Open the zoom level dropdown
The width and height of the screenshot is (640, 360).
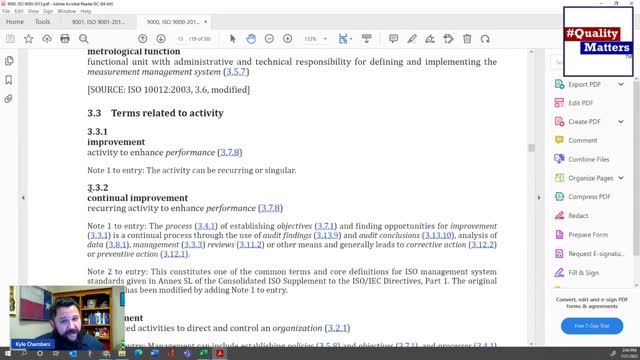[325, 39]
